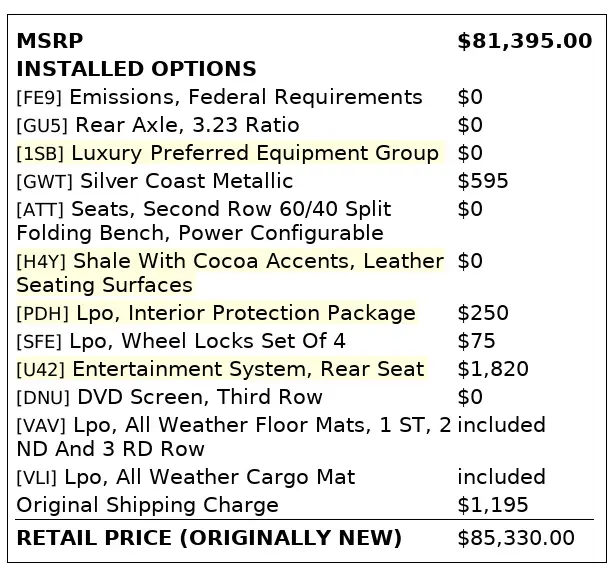Click the $81,395.00 MSRP amount
The width and height of the screenshot is (614, 570).
[x=524, y=41]
